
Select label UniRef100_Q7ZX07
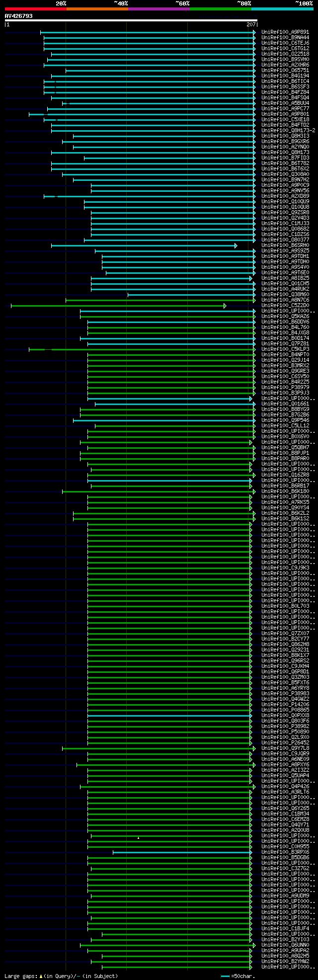point(285,634)
